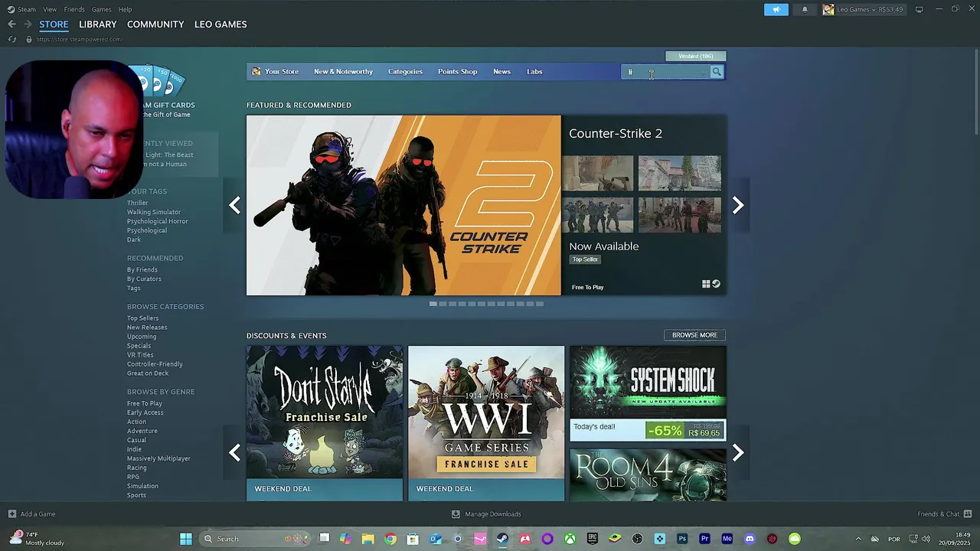Open the announcements megaphone button
980x551 pixels.
click(776, 9)
